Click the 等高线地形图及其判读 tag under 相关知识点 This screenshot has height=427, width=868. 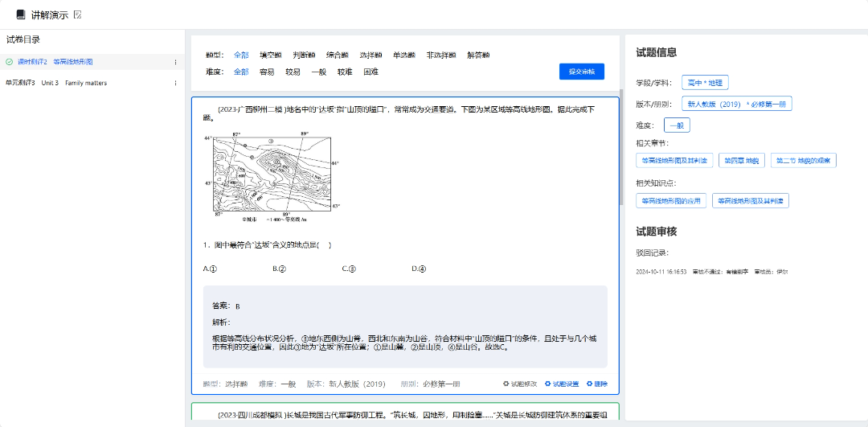[750, 200]
